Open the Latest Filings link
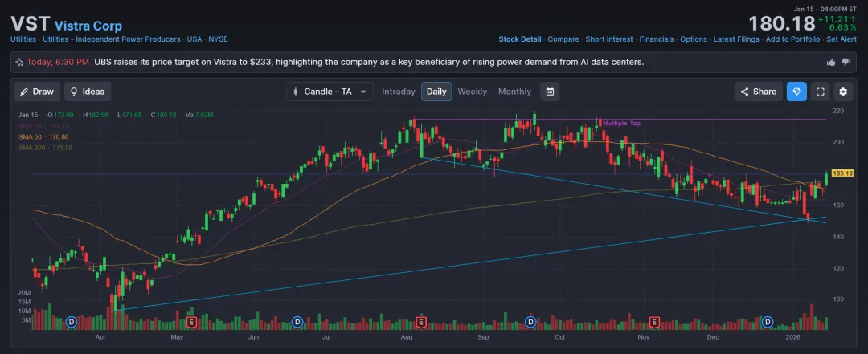Viewport: 868px width, 354px height. coord(736,39)
